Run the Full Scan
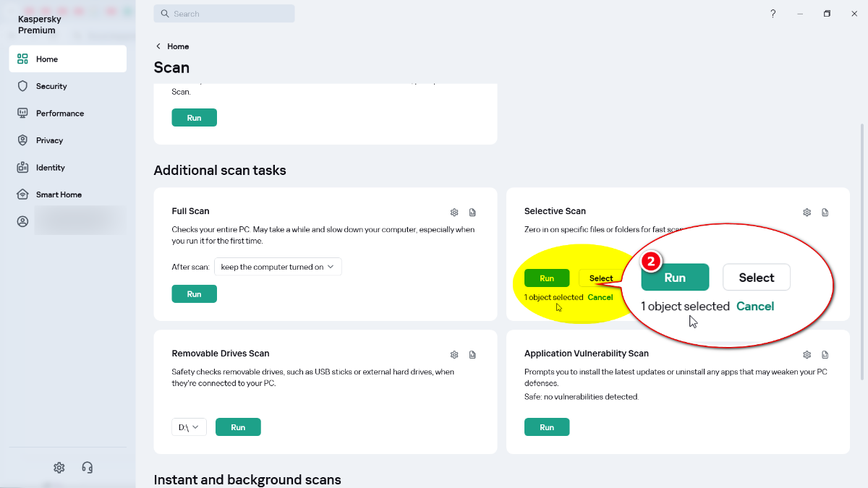 tap(195, 294)
